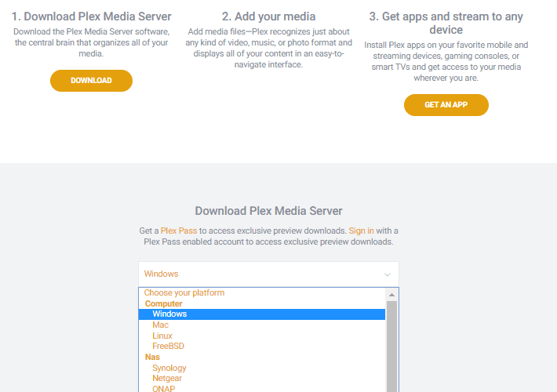Pick Netgear from the Nas group
Image resolution: width=557 pixels, height=392 pixels.
262,378
